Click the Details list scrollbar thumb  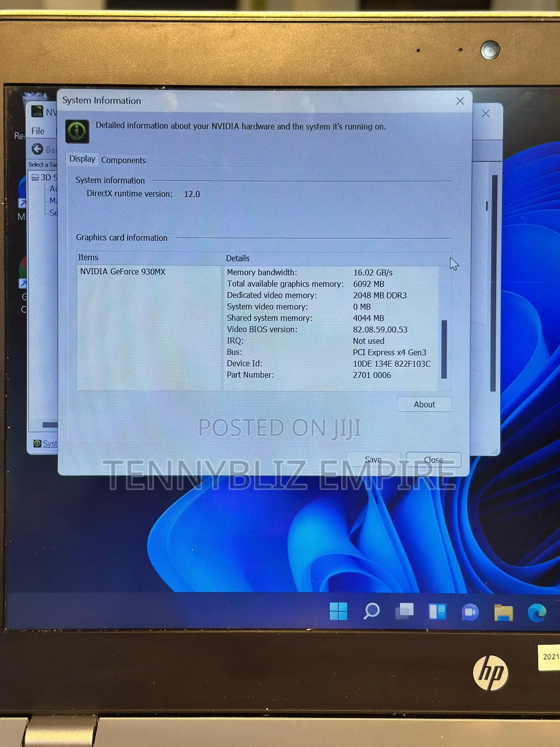point(444,349)
